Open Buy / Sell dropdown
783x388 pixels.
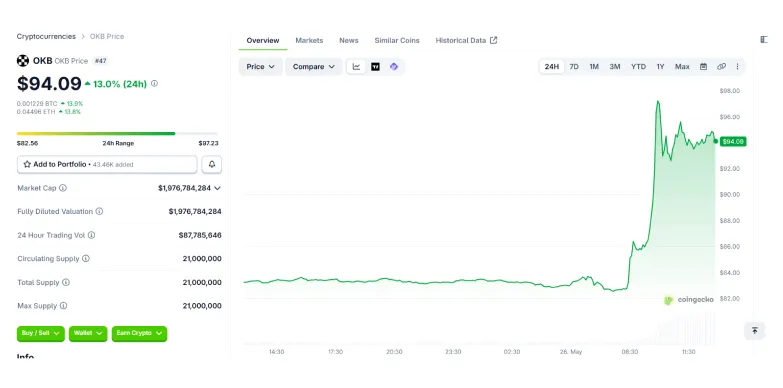tap(40, 333)
